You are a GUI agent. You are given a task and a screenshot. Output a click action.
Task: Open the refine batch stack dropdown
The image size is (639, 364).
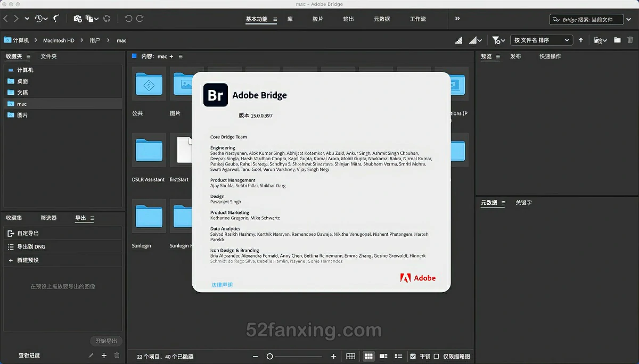[92, 19]
